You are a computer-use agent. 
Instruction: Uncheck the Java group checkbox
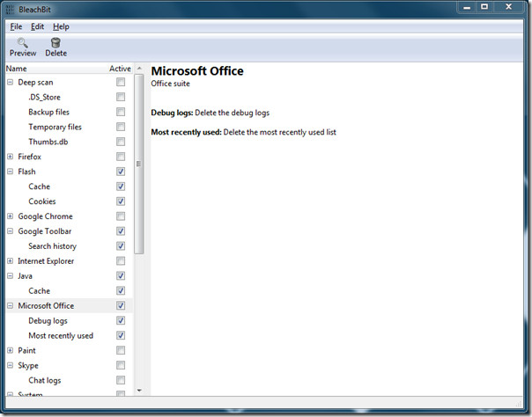121,276
